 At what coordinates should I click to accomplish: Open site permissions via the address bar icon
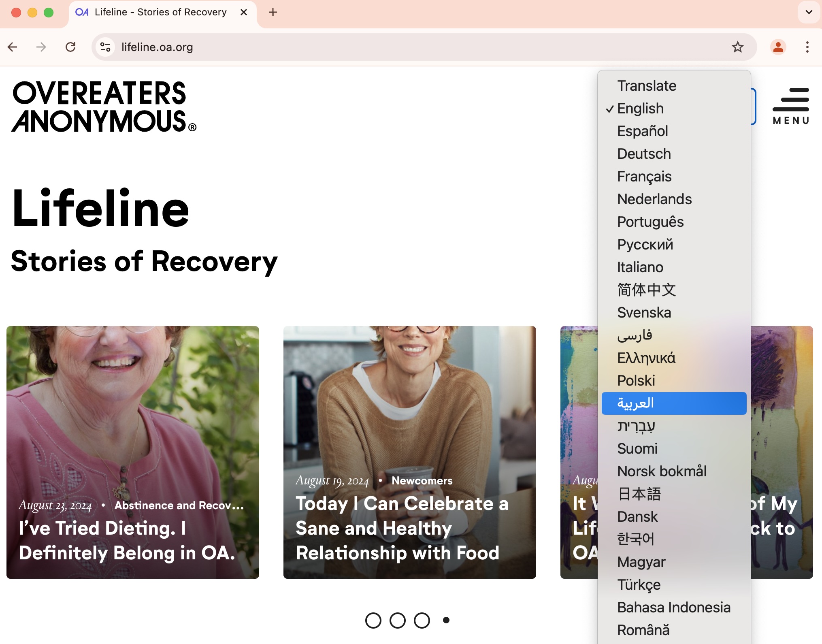click(105, 47)
